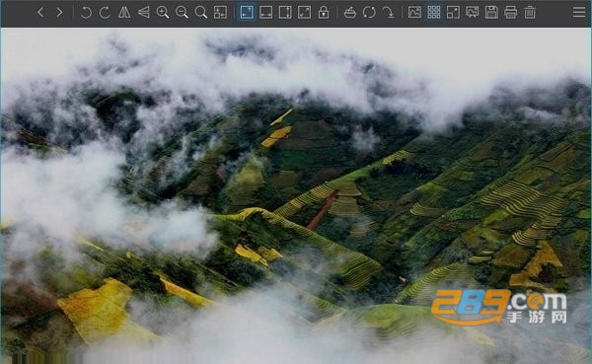The image size is (592, 364).
Task: Rotate image counterclockwise
Action: point(86,13)
